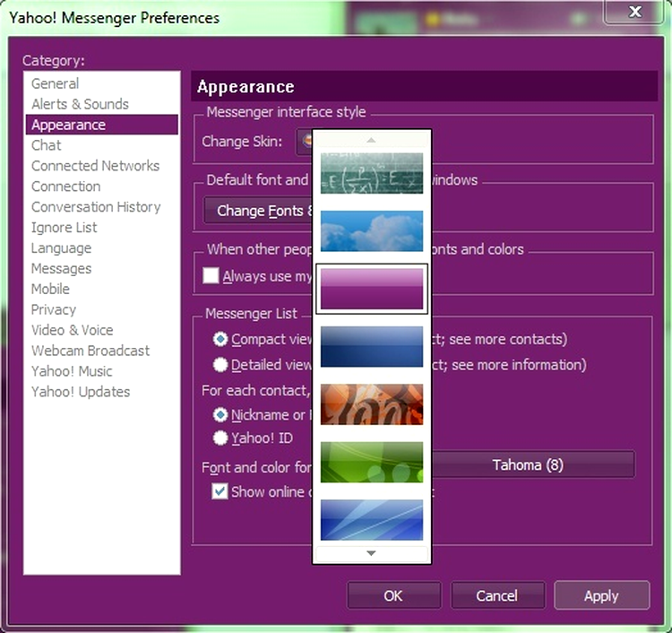Screen dimensions: 672x633
Task: Select the chalkboard math skin thumbnail
Action: pos(372,173)
